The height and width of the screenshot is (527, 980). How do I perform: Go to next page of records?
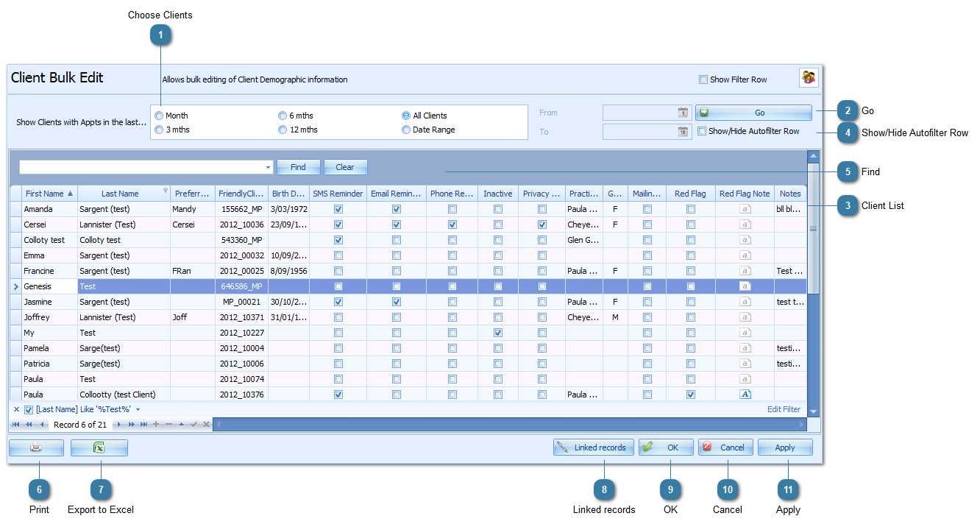coord(132,425)
